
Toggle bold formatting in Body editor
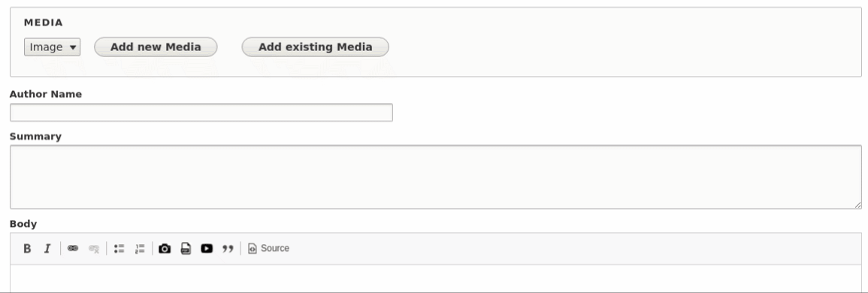click(x=26, y=249)
